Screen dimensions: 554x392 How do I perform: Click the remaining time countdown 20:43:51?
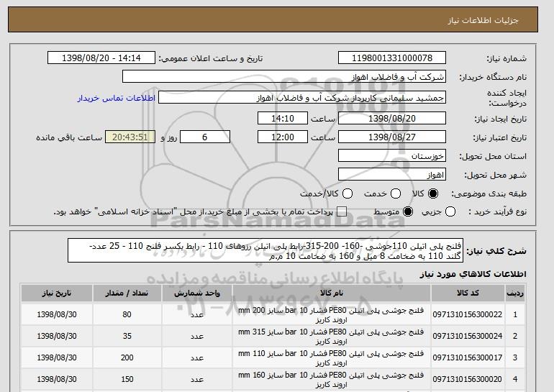click(130, 137)
